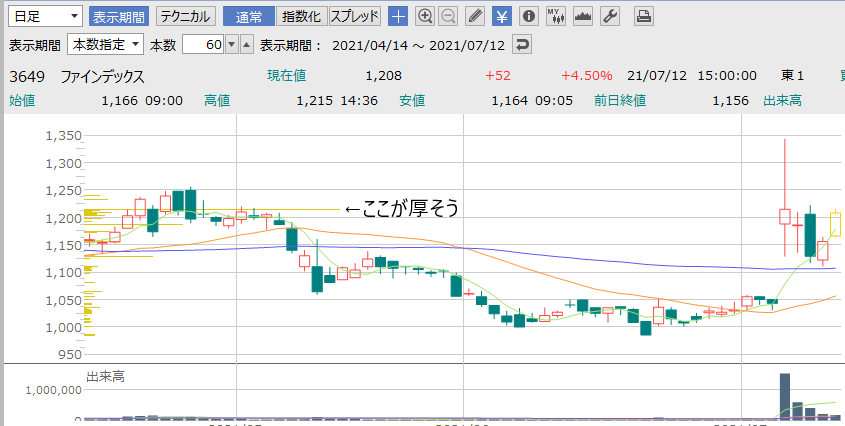Click the timestamp 21/07/12 15:00:00
Viewport: 845px width, 426px height.
[x=692, y=76]
